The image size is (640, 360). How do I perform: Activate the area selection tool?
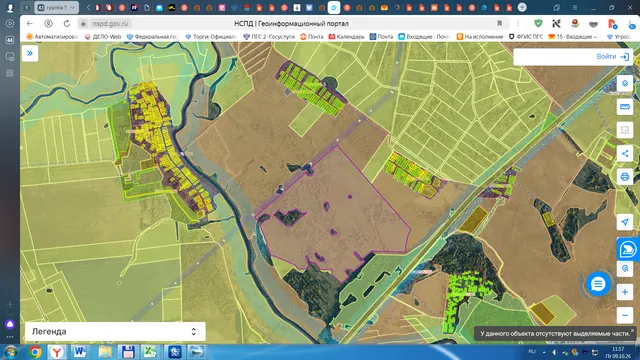(624, 130)
